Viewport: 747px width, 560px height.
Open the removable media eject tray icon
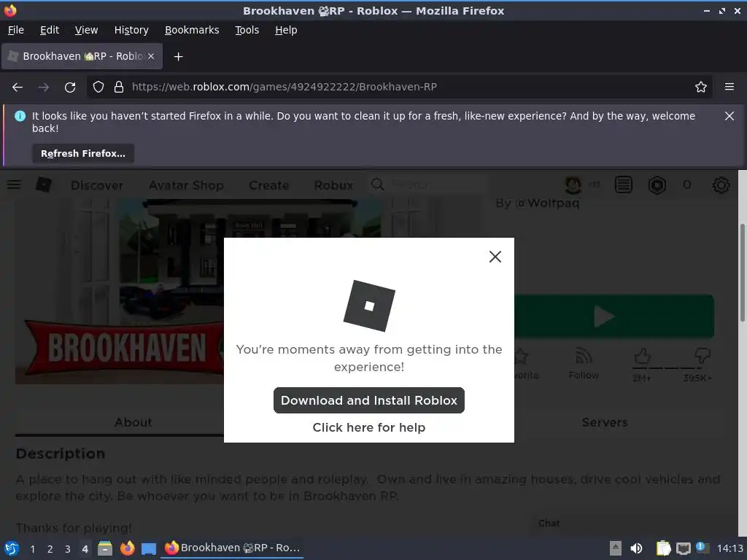click(x=615, y=548)
